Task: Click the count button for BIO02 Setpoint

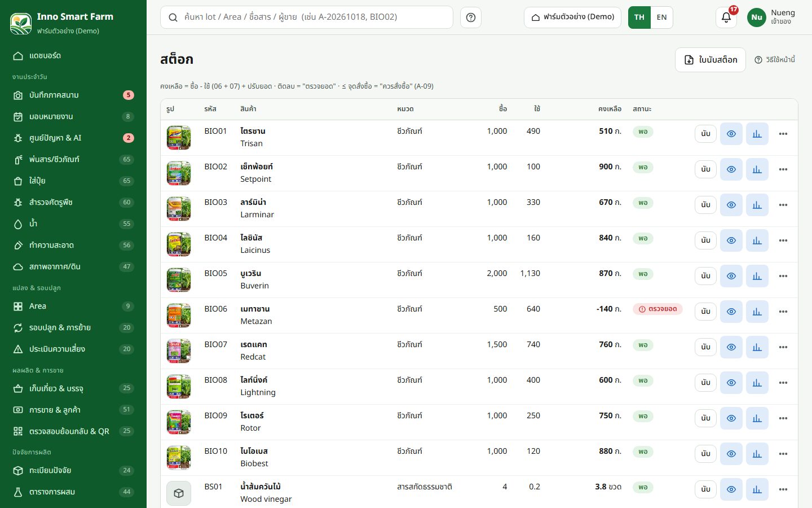Action: point(705,169)
